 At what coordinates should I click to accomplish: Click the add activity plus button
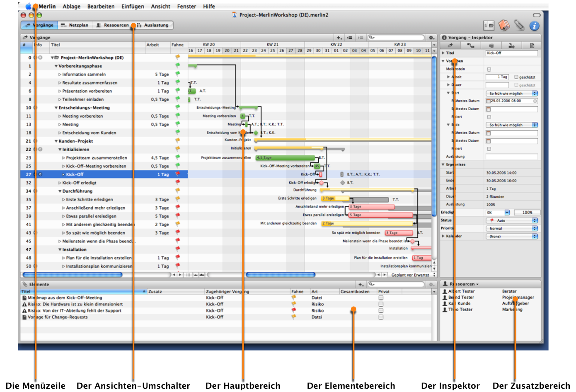[339, 38]
